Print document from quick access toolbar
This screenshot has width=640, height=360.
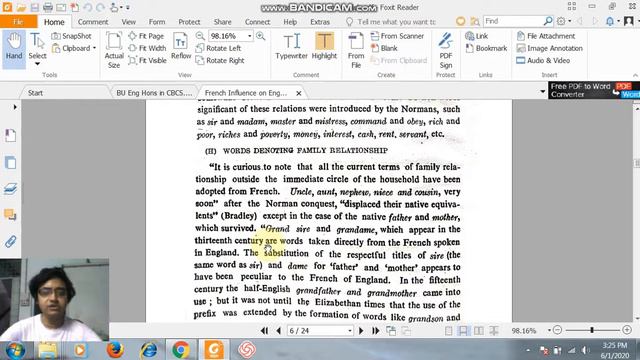(48, 7)
